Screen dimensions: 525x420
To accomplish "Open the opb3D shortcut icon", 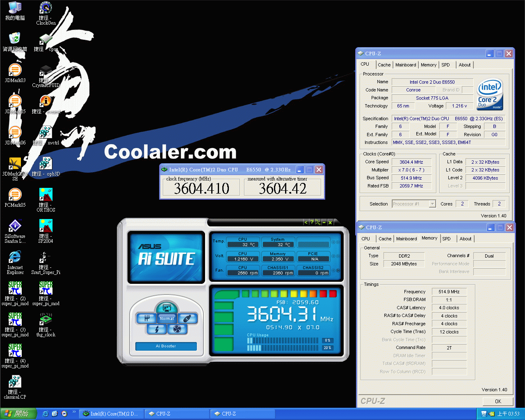I will pos(46,167).
